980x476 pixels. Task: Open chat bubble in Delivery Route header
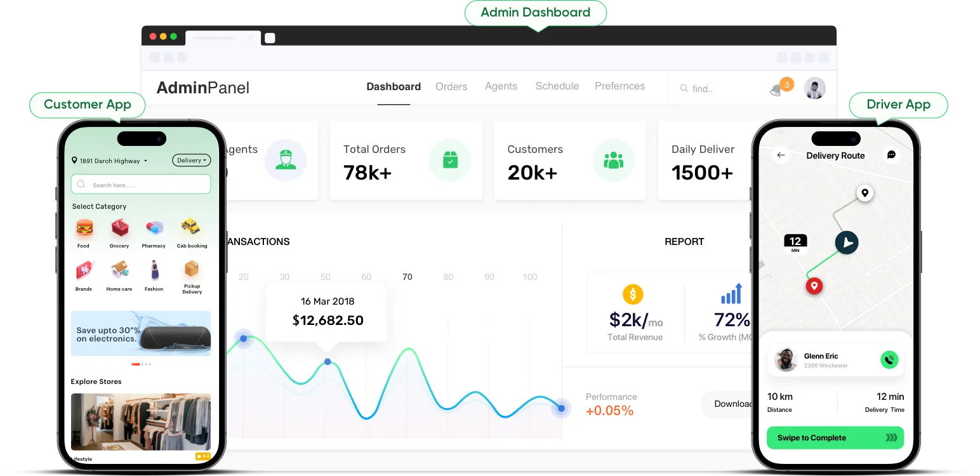(x=891, y=155)
